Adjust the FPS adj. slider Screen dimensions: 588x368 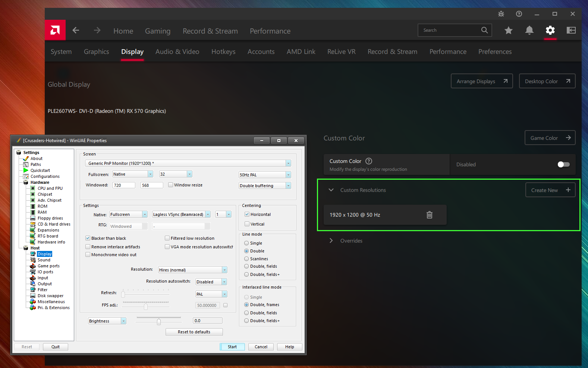[x=146, y=306]
